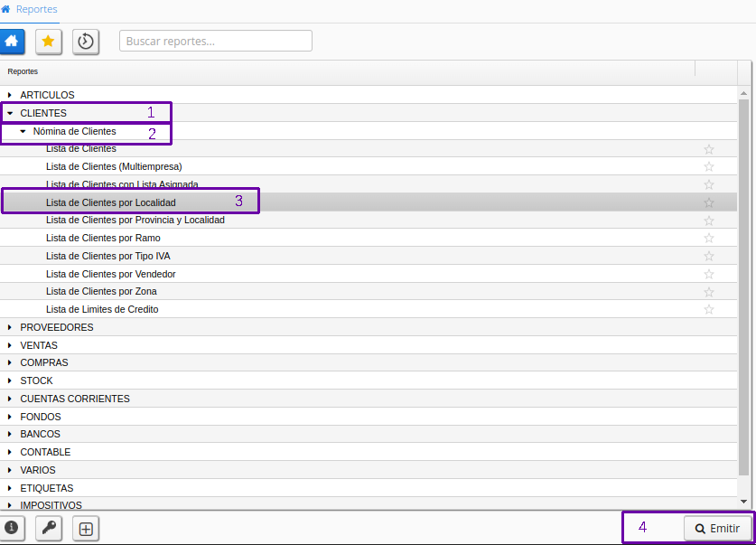Expand the PROVEEDORES category arrow
Image resolution: width=756 pixels, height=545 pixels.
coord(10,327)
